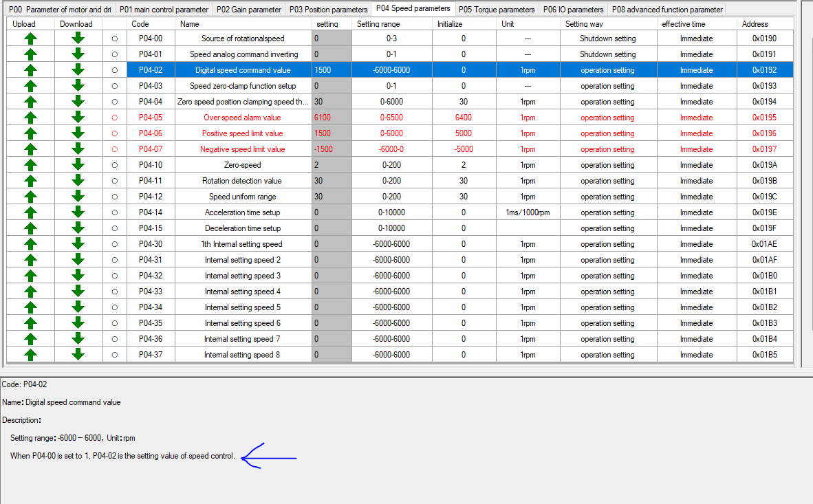Upload P04-03 Speed zero-clamp function setup
This screenshot has width=813, height=504.
pyautogui.click(x=30, y=85)
